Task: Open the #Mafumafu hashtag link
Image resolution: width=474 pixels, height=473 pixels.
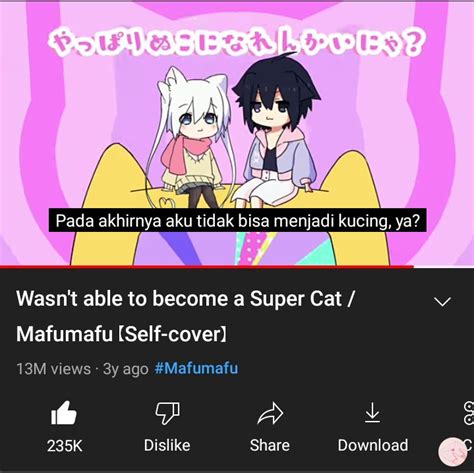Action: point(196,368)
